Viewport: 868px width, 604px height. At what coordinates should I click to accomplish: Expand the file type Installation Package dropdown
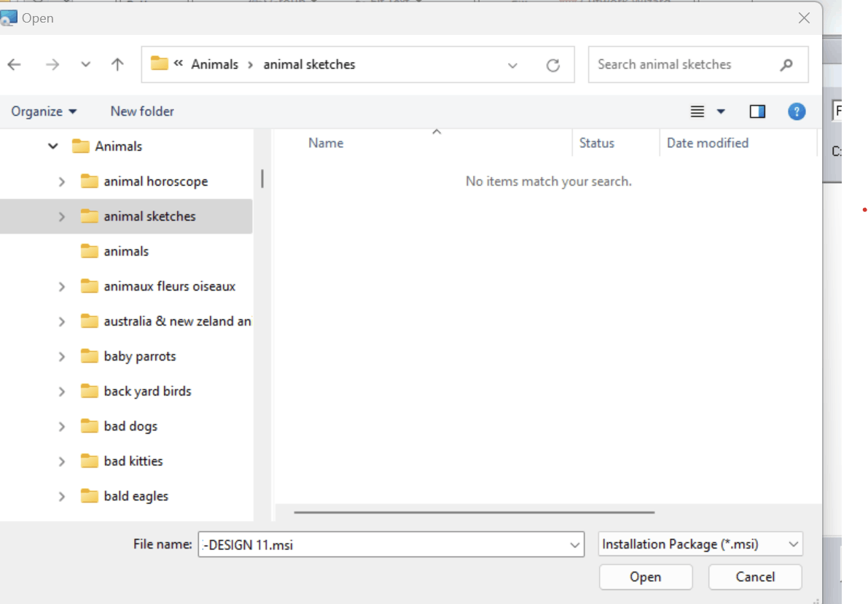[700, 544]
